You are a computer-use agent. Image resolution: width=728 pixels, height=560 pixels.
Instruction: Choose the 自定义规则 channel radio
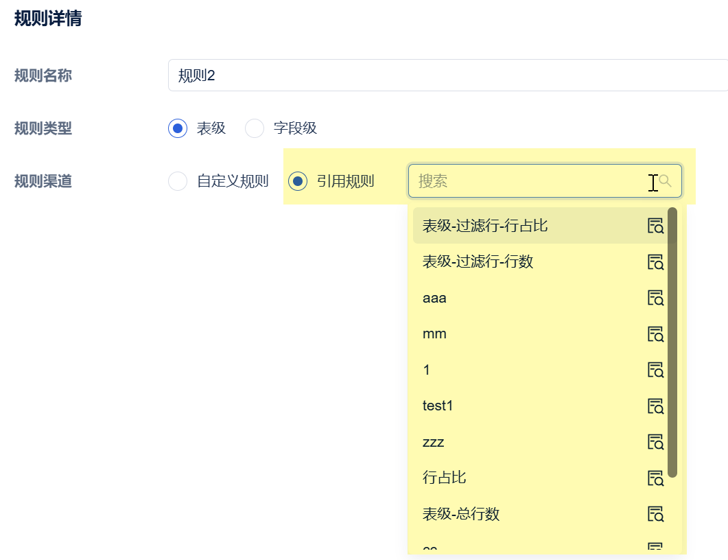178,181
